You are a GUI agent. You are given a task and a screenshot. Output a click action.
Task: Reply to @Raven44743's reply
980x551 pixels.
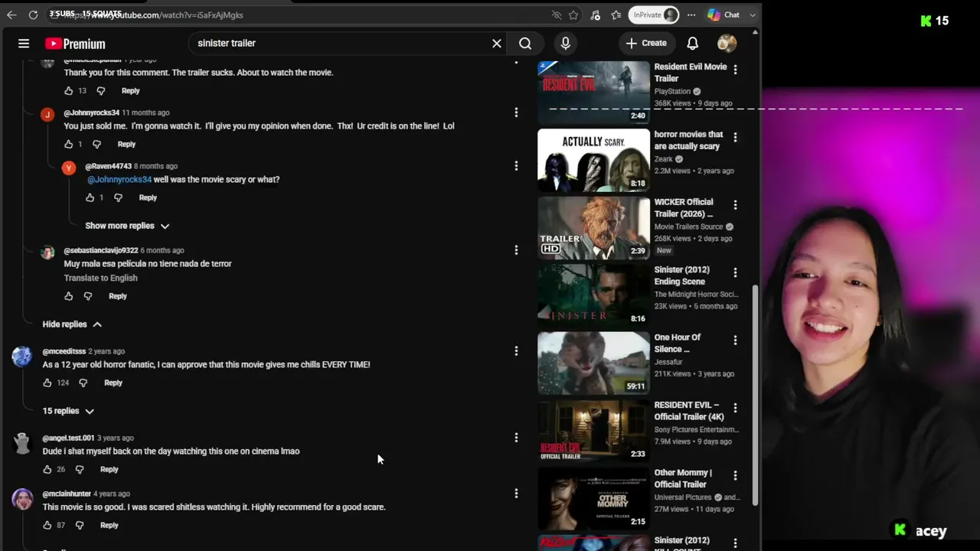tap(148, 197)
